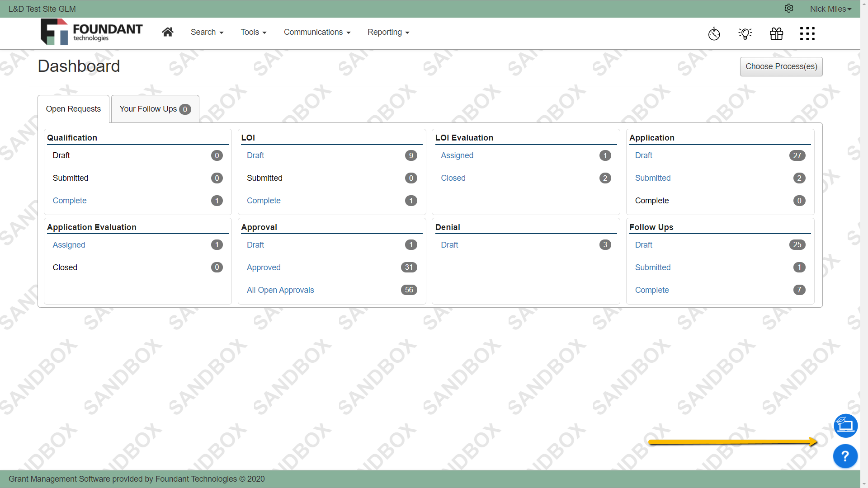The height and width of the screenshot is (488, 868).
Task: Click the Follow Ups Complete badge 7
Action: [x=799, y=290]
